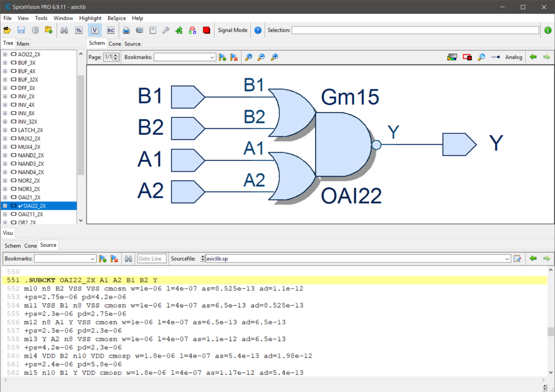
Task: Open the Sourcefile asiclib.sp dropdown
Action: (507, 259)
